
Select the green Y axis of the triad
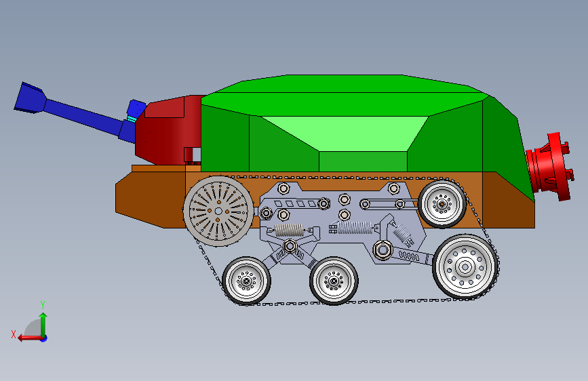click(x=43, y=325)
